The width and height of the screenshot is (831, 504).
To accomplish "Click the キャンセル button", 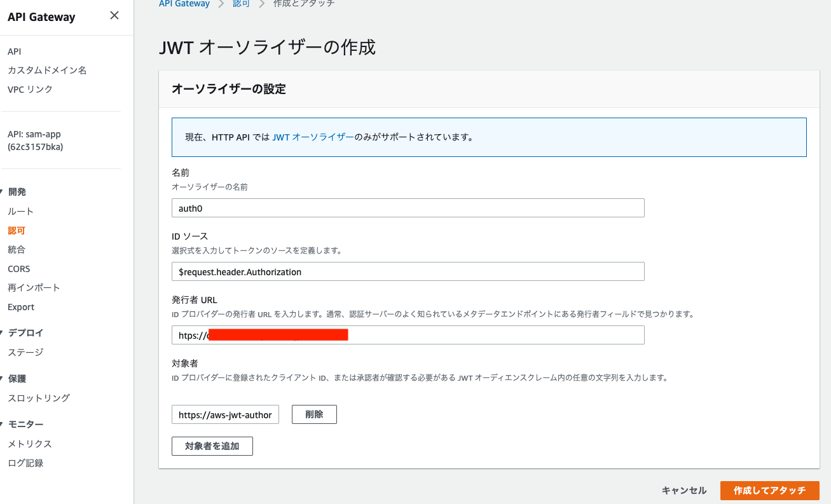I will [683, 490].
